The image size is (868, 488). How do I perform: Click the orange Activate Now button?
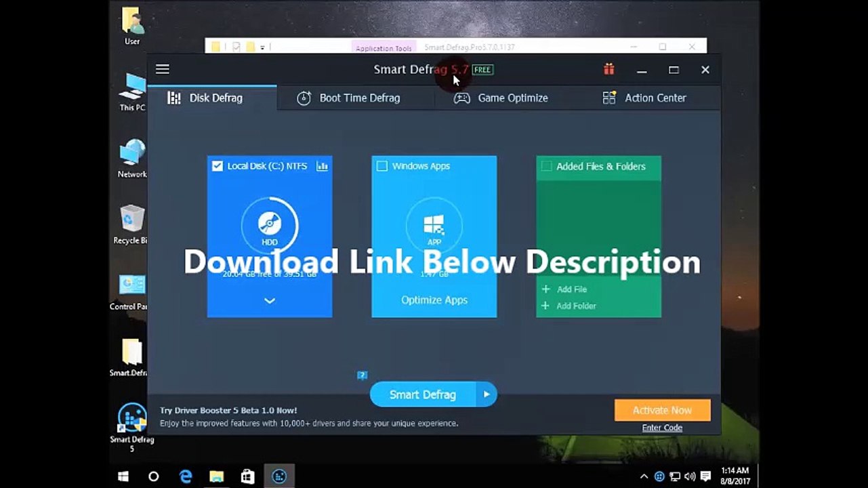662,410
